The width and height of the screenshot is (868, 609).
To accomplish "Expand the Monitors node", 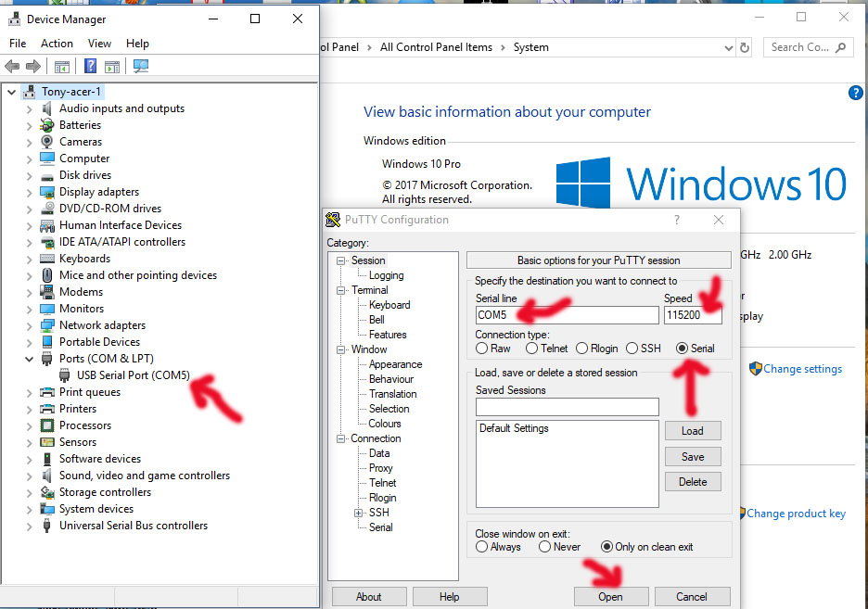I will pos(29,309).
